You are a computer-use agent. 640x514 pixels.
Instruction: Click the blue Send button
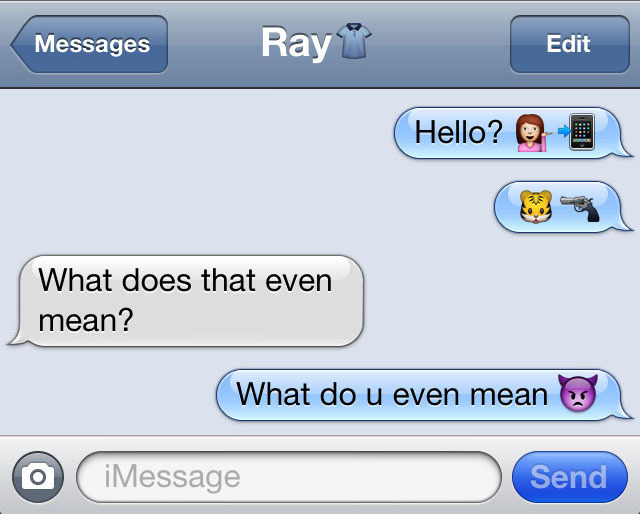(x=570, y=477)
